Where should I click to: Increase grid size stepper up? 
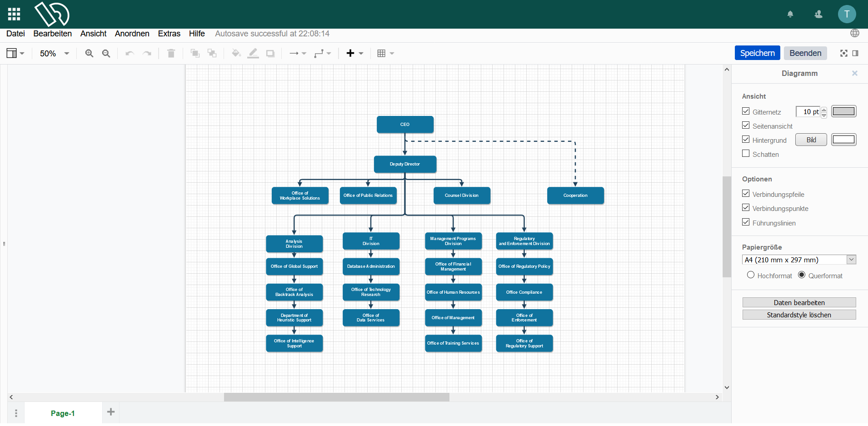tap(824, 109)
